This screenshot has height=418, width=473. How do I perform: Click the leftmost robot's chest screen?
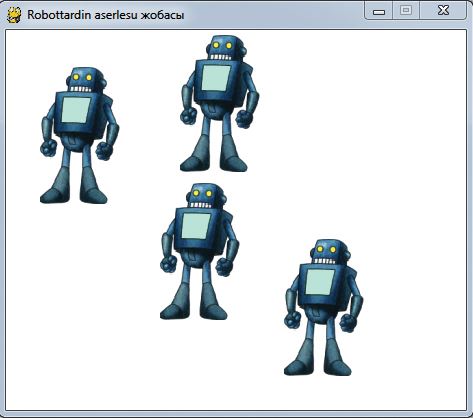pyautogui.click(x=76, y=110)
